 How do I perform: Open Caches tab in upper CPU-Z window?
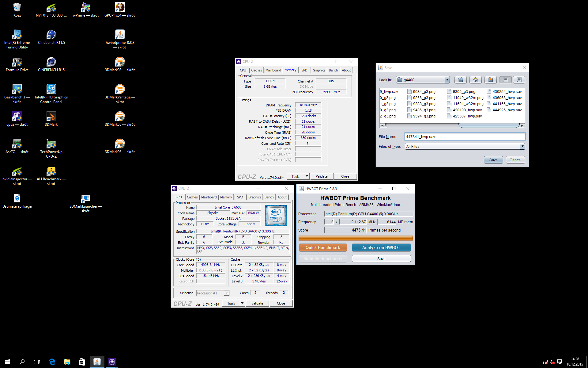pos(256,70)
